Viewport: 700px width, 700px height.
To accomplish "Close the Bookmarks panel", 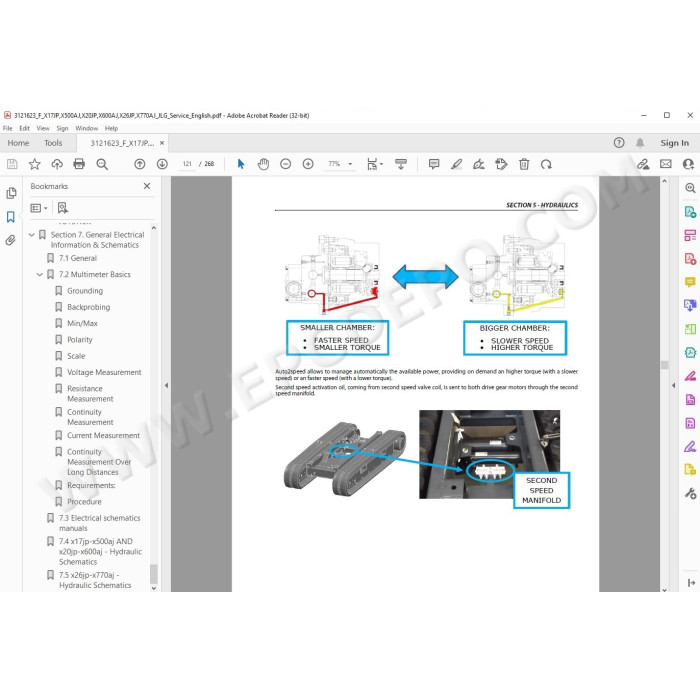I will pos(147,186).
